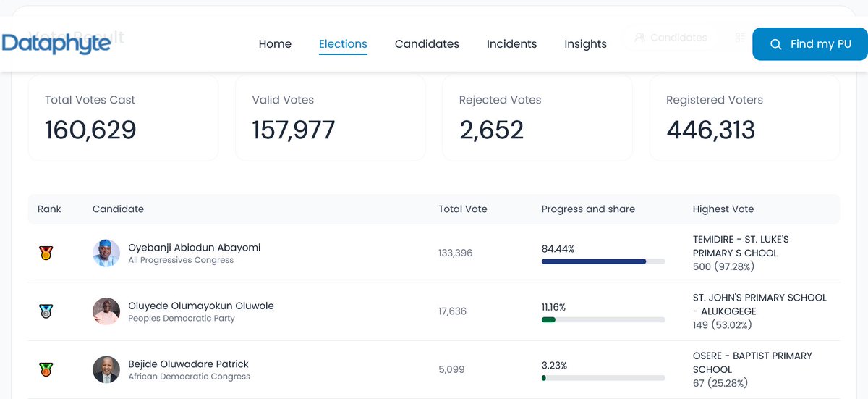Click Temidire - St. Luke's Primary School
The height and width of the screenshot is (399, 868).
click(x=741, y=246)
